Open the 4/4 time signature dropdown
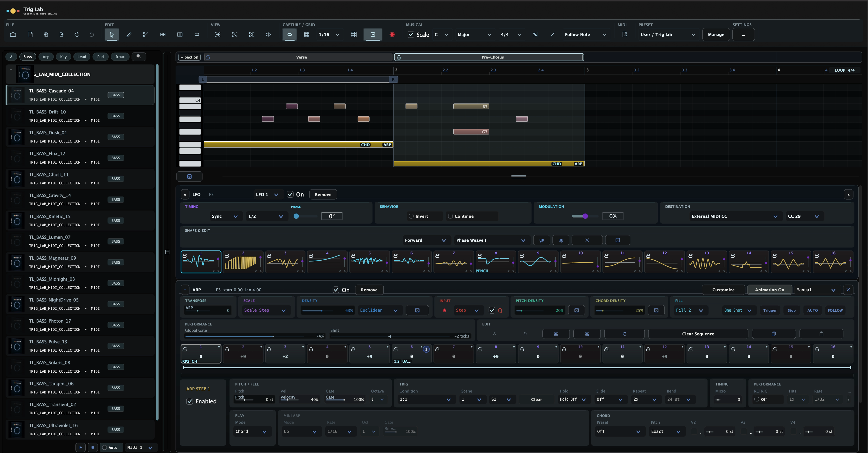This screenshot has height=453, width=868. pyautogui.click(x=511, y=34)
